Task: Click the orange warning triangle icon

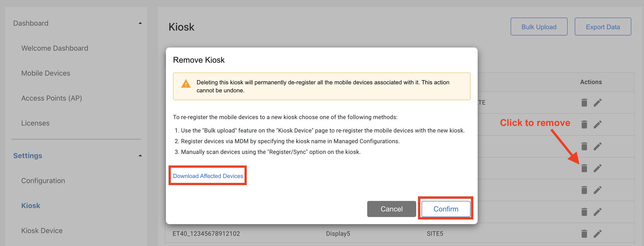Action: click(186, 84)
